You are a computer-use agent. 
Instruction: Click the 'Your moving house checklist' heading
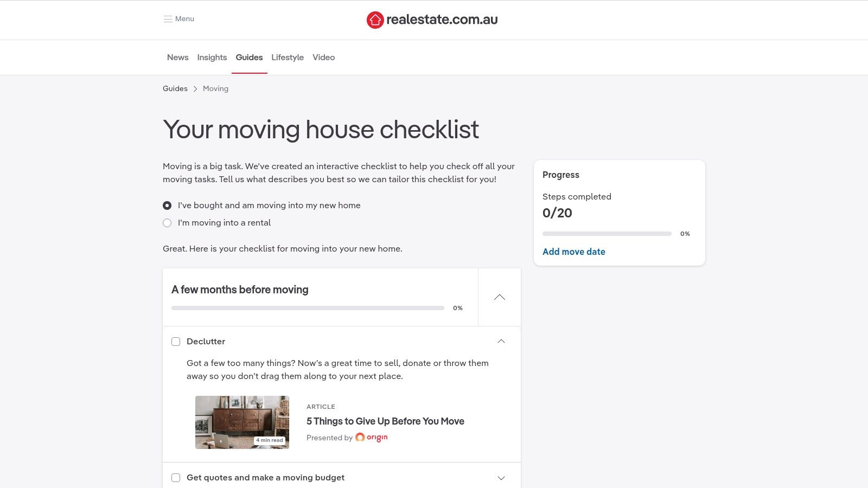pyautogui.click(x=321, y=130)
